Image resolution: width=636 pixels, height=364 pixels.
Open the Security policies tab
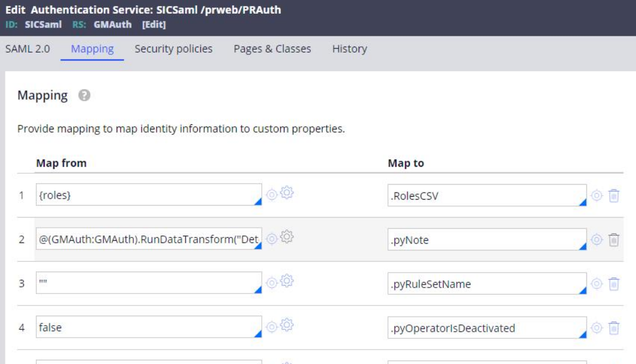point(173,48)
